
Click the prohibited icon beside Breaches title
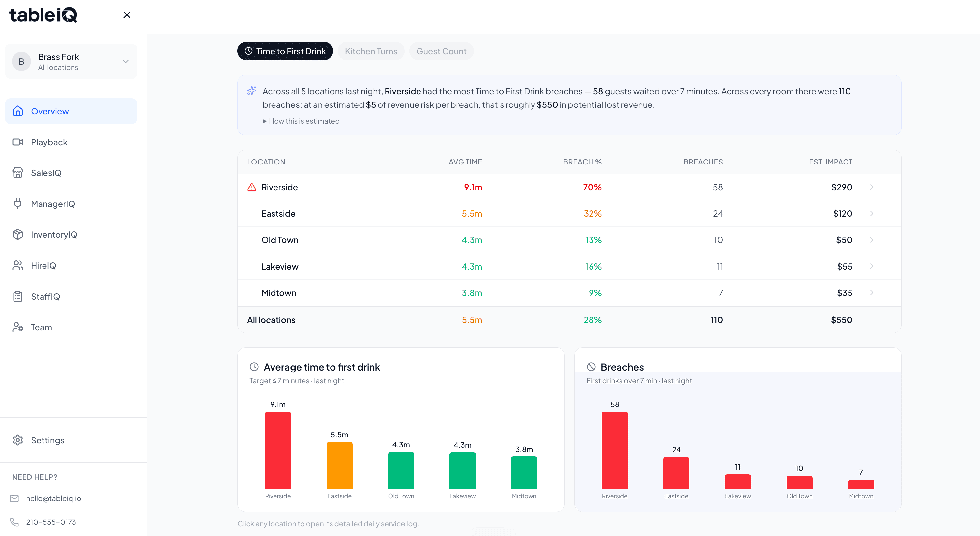click(x=591, y=367)
